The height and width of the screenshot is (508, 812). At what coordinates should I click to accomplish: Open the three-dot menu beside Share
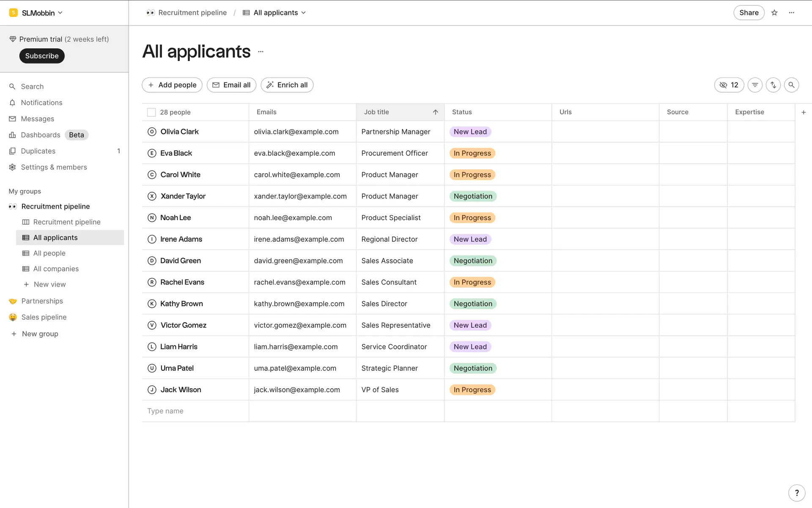(792, 13)
